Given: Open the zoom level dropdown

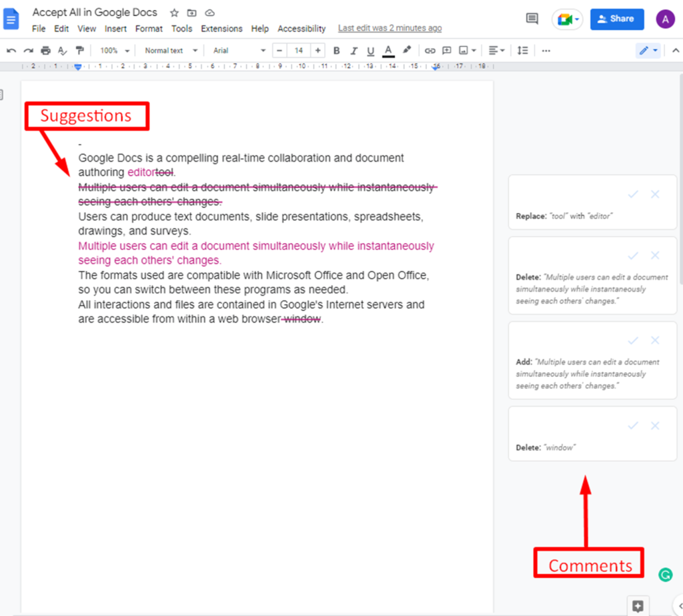Looking at the screenshot, I should pos(115,51).
